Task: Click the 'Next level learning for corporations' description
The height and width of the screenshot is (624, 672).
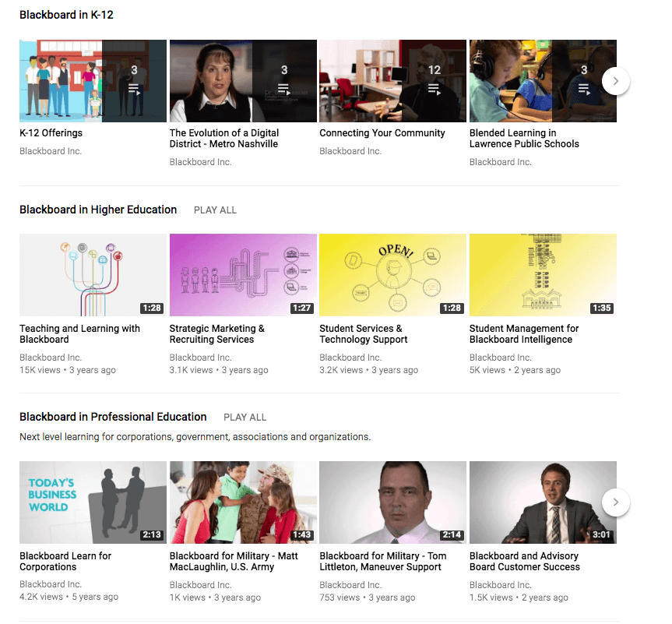Action: (x=195, y=437)
